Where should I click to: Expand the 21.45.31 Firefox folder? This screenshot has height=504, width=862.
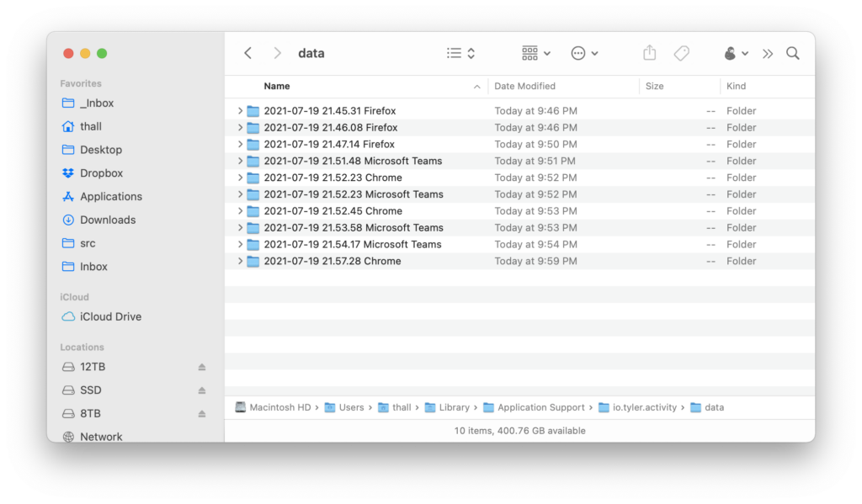[240, 111]
